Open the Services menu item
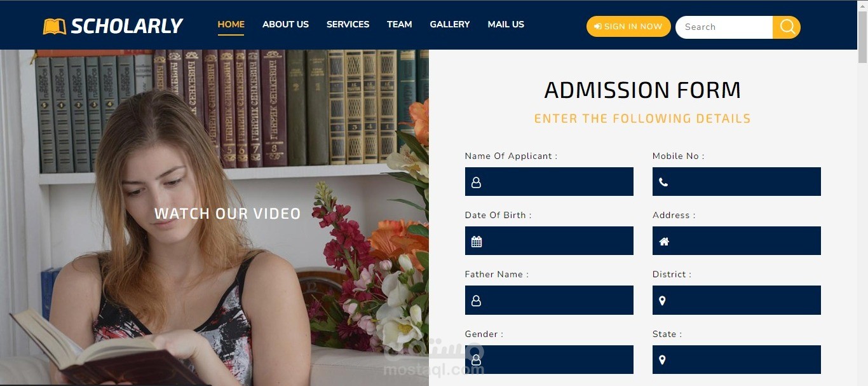Viewport: 868px width, 386px height. 348,24
